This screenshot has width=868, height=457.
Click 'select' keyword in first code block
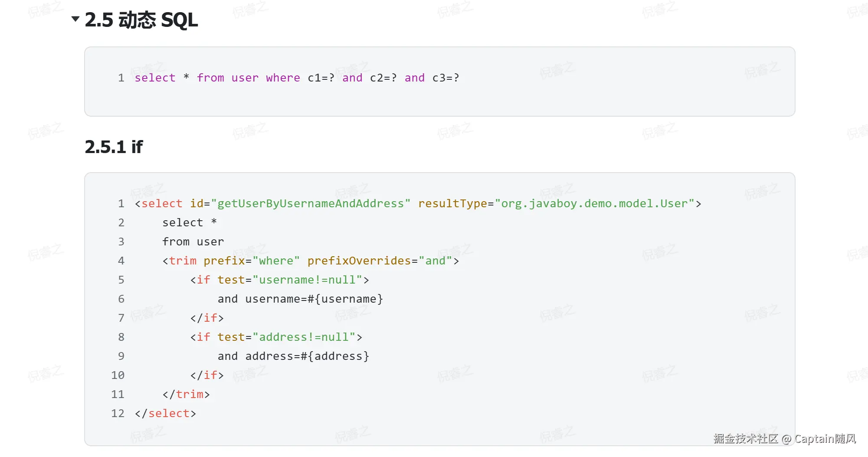pyautogui.click(x=155, y=78)
